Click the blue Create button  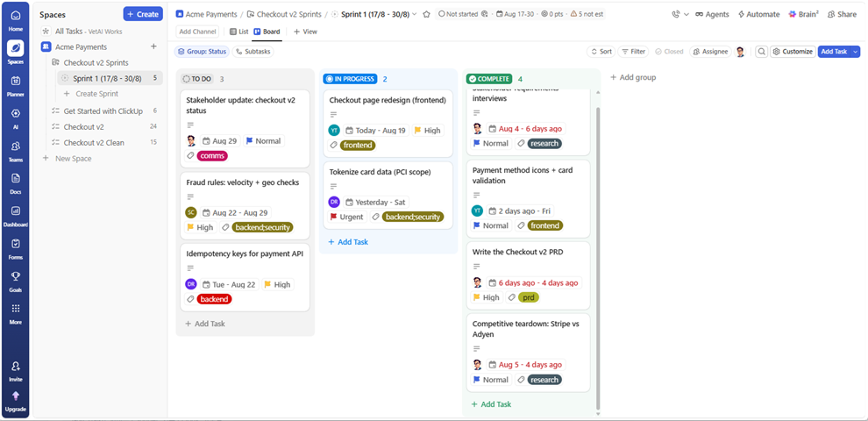coord(143,14)
